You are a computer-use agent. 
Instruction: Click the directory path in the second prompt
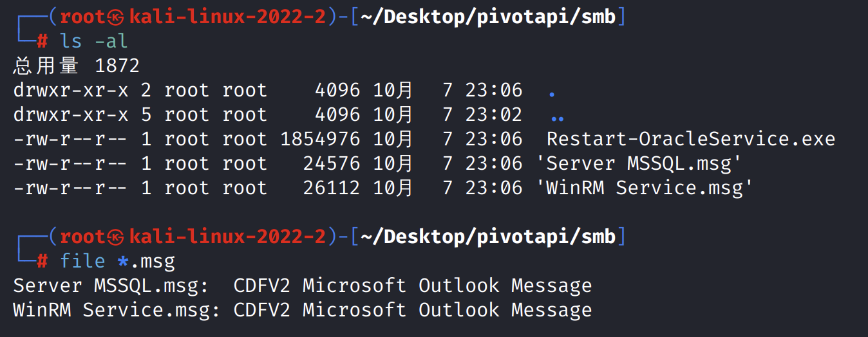pos(487,237)
